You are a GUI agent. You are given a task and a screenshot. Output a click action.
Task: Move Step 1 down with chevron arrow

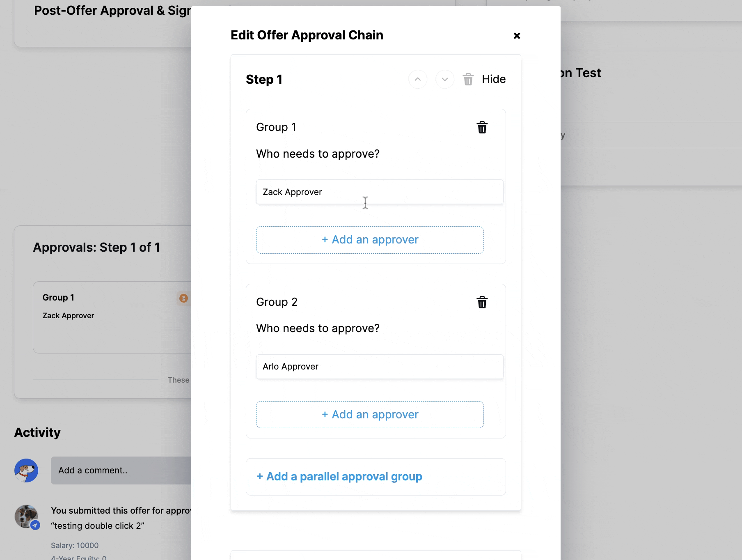(x=445, y=79)
